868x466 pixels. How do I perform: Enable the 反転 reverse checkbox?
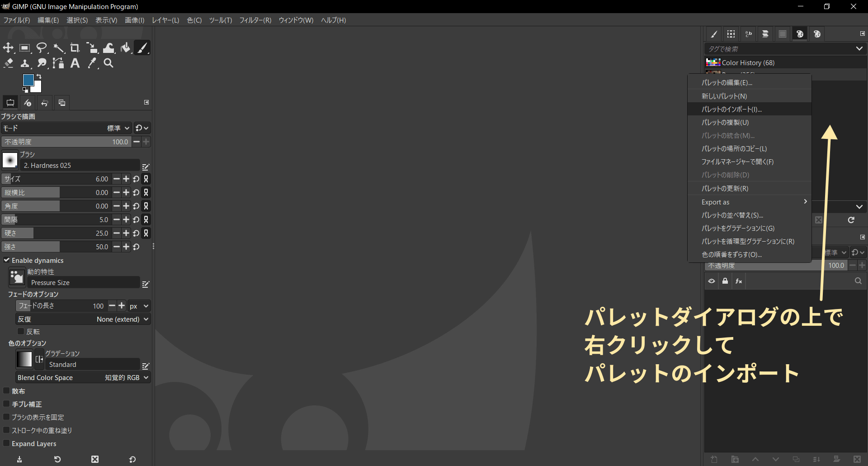pyautogui.click(x=21, y=332)
